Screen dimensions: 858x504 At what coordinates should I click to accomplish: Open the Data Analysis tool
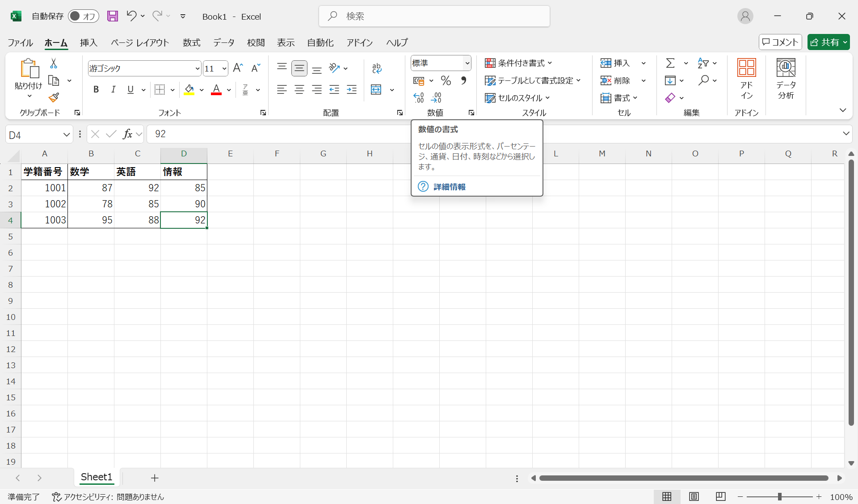(786, 79)
